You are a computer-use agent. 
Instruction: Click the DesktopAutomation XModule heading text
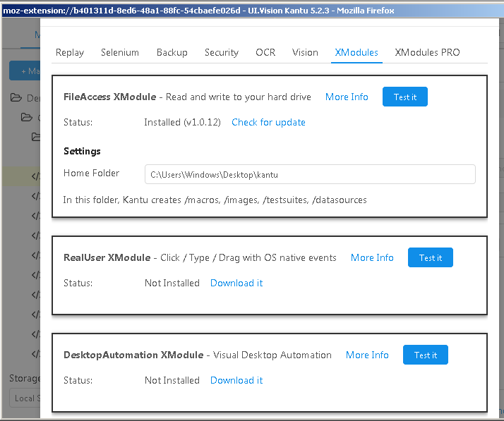click(133, 355)
